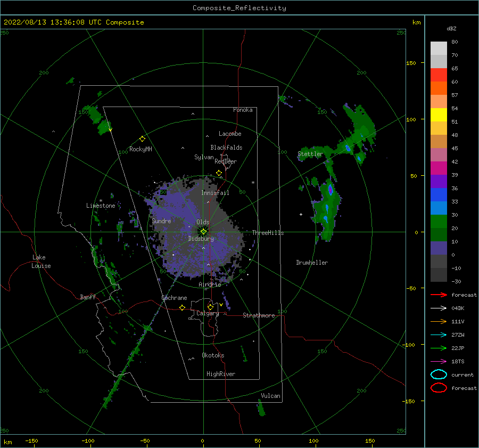Click the Sylvan label
Viewport: 479px width, 448px height.
pyautogui.click(x=204, y=157)
